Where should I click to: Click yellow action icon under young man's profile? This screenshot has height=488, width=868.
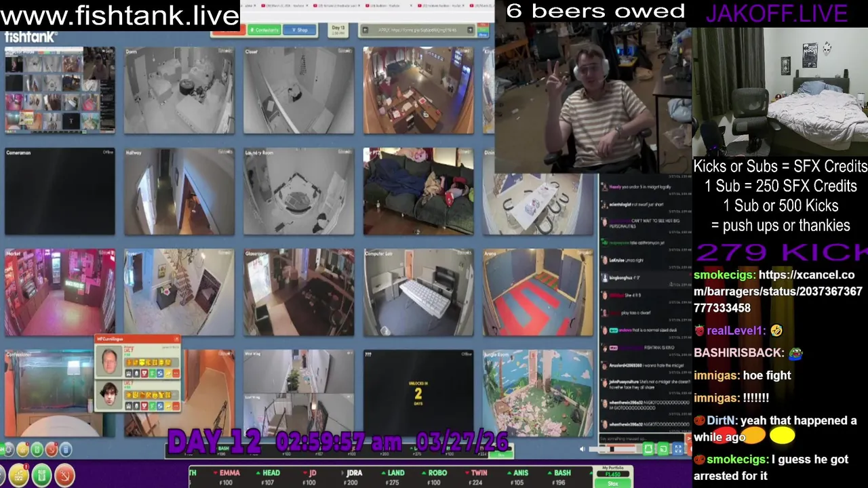click(x=168, y=406)
